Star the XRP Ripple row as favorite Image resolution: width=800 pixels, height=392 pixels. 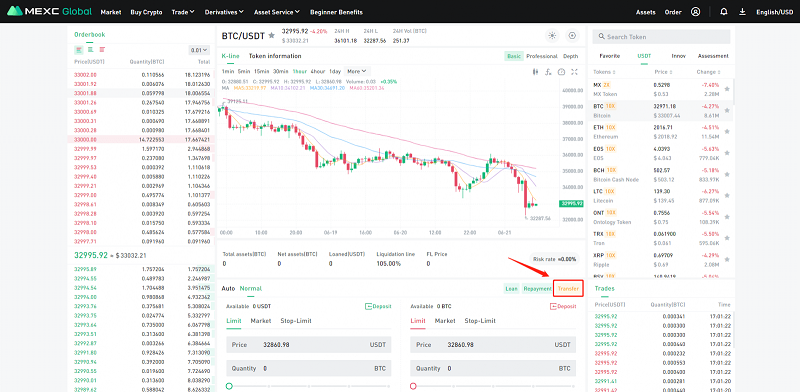click(727, 260)
